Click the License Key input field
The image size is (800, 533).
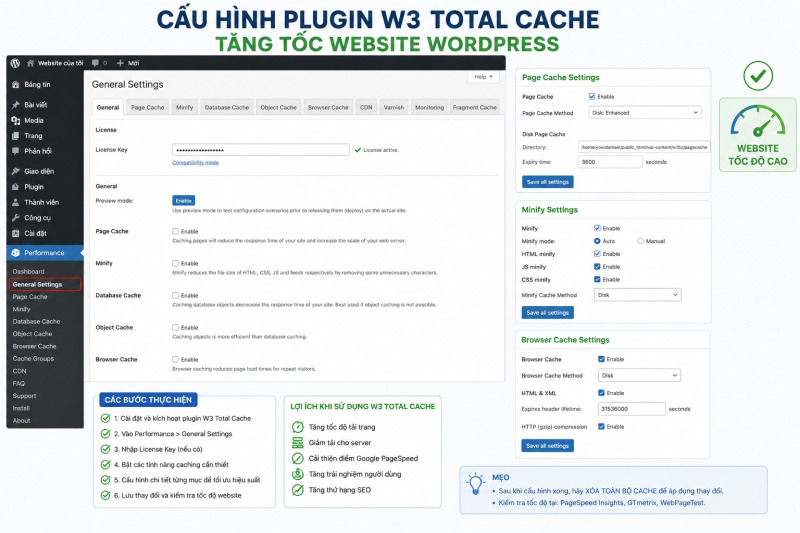point(261,150)
